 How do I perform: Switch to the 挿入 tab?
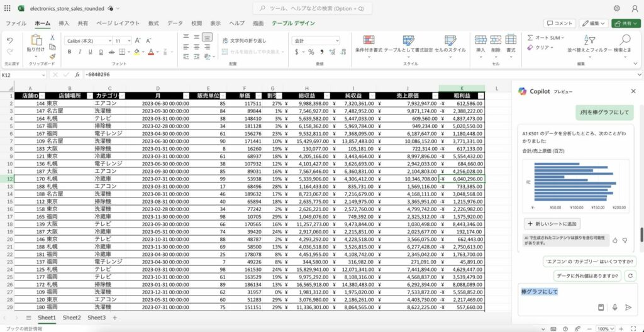[x=64, y=23]
